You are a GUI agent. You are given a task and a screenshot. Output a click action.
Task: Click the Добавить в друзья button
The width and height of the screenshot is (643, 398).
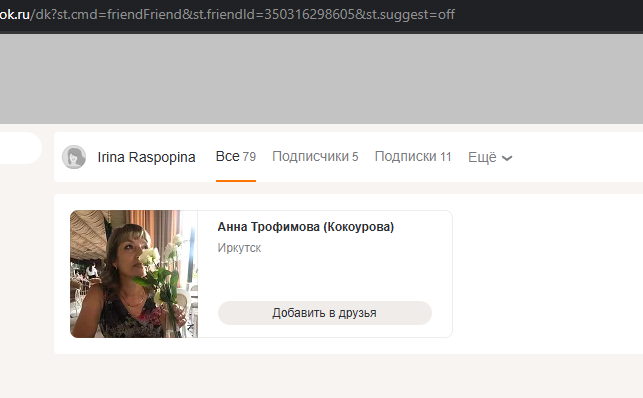pos(325,313)
